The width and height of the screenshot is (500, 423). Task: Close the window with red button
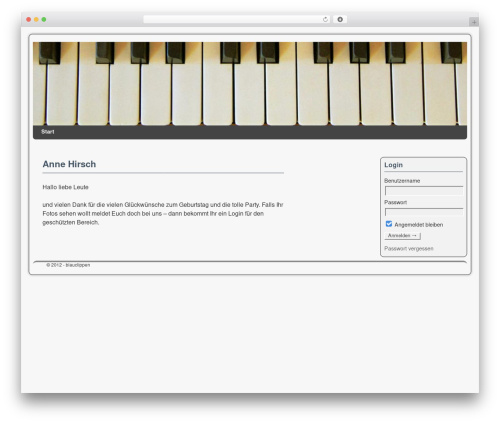point(29,20)
